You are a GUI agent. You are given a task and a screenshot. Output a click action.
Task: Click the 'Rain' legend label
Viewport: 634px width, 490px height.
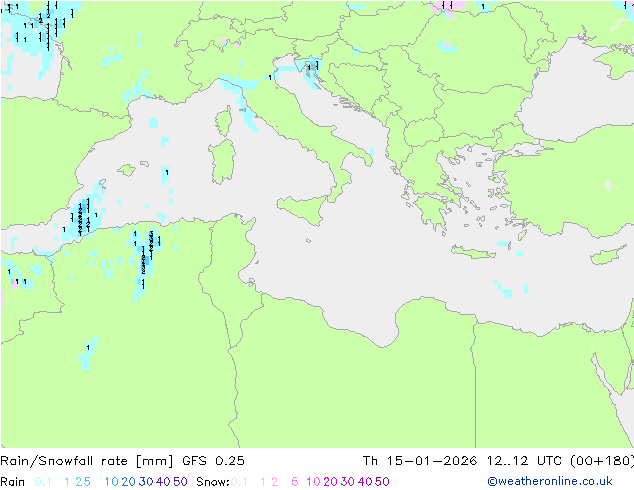tap(13, 482)
